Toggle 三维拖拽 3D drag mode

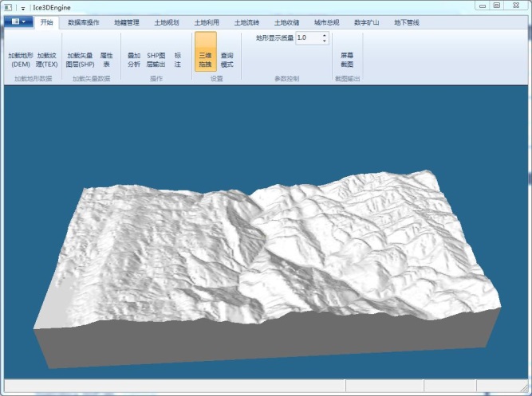205,59
